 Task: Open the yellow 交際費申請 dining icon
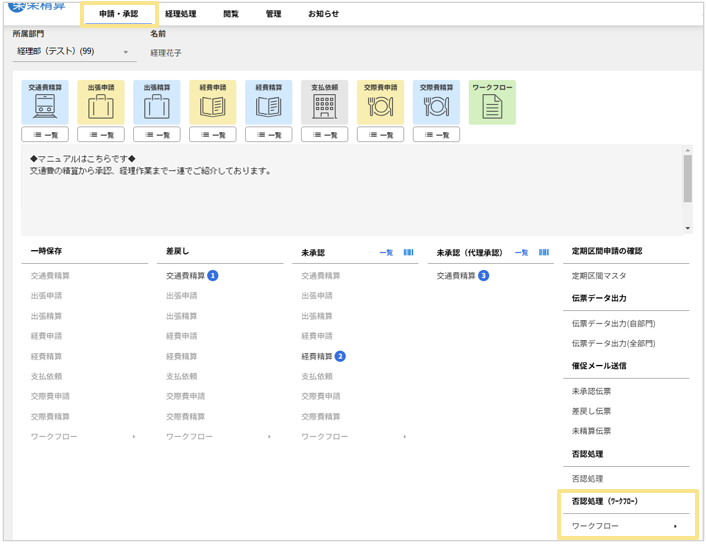380,103
